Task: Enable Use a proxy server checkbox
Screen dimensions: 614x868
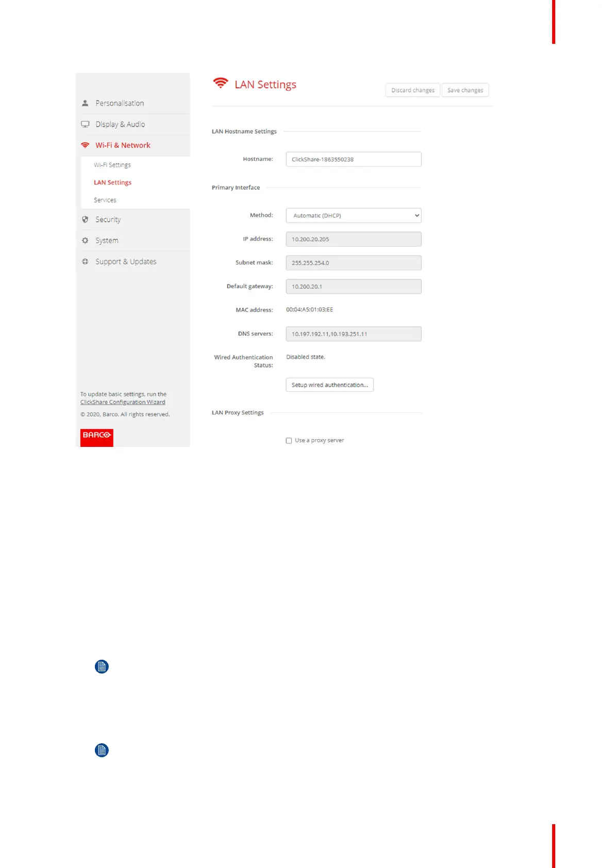Action: tap(289, 441)
